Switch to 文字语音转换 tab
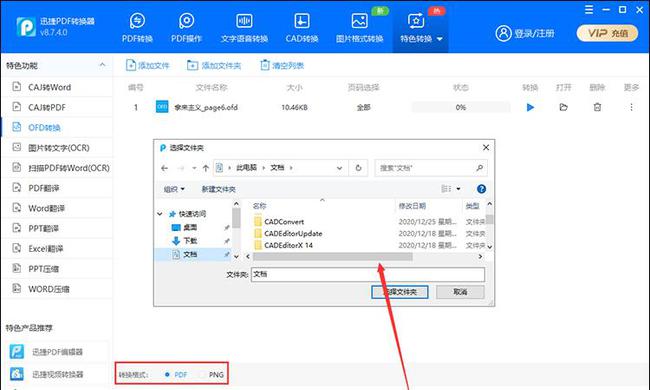The width and height of the screenshot is (650, 390). tap(244, 28)
